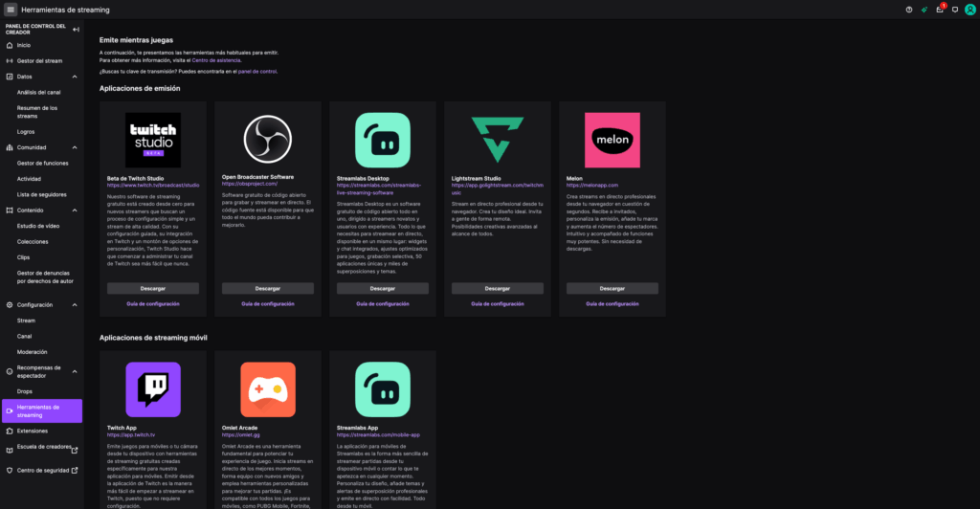Open Centro de asistencia link
980x509 pixels.
[215, 60]
